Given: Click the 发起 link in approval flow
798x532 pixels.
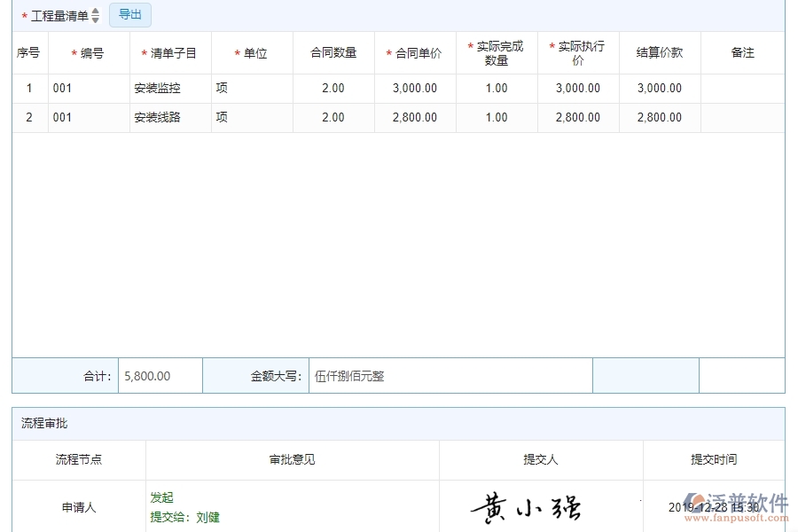Looking at the screenshot, I should click(162, 497).
